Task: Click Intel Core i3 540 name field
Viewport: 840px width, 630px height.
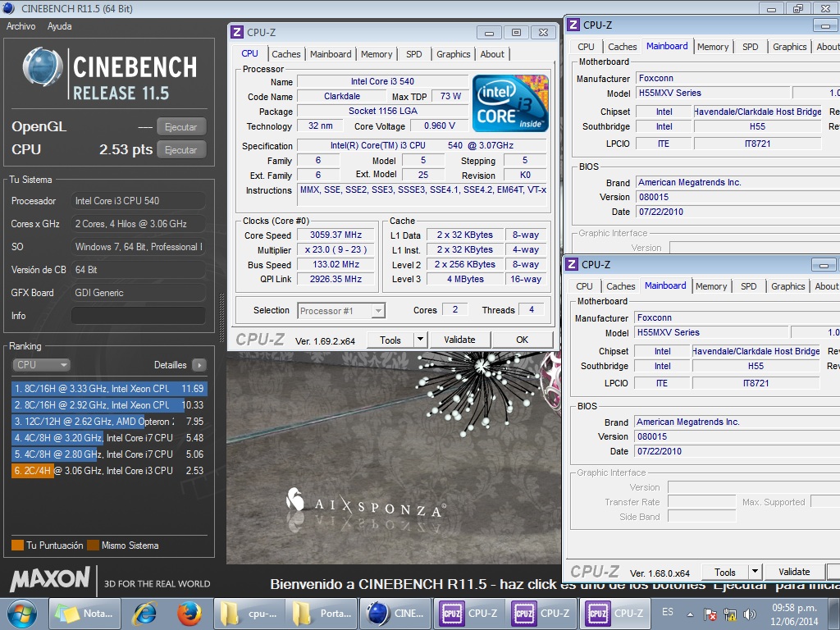Action: point(382,81)
